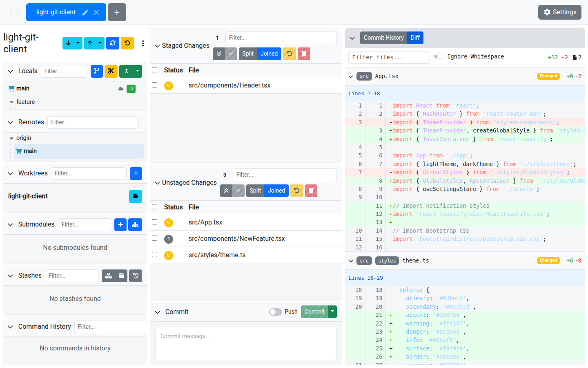This screenshot has width=588, height=368.
Task: Turn on the Ignore Whitespace switch
Action: tap(439, 56)
